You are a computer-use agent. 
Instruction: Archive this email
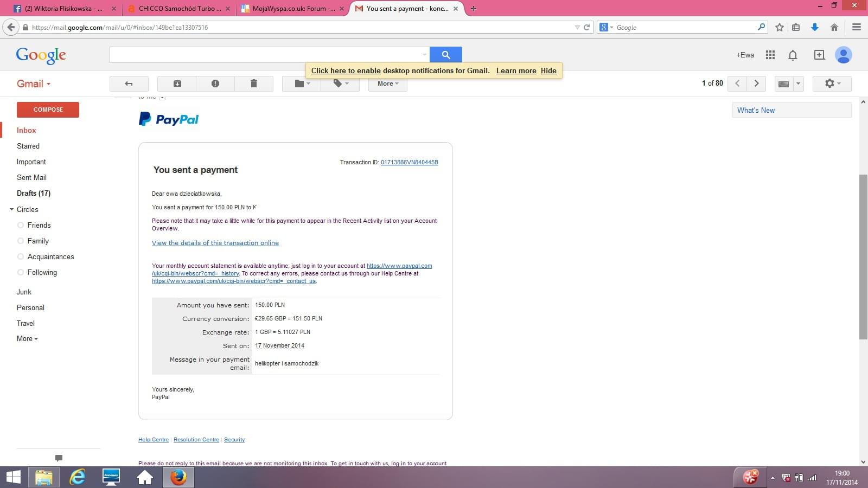point(177,84)
